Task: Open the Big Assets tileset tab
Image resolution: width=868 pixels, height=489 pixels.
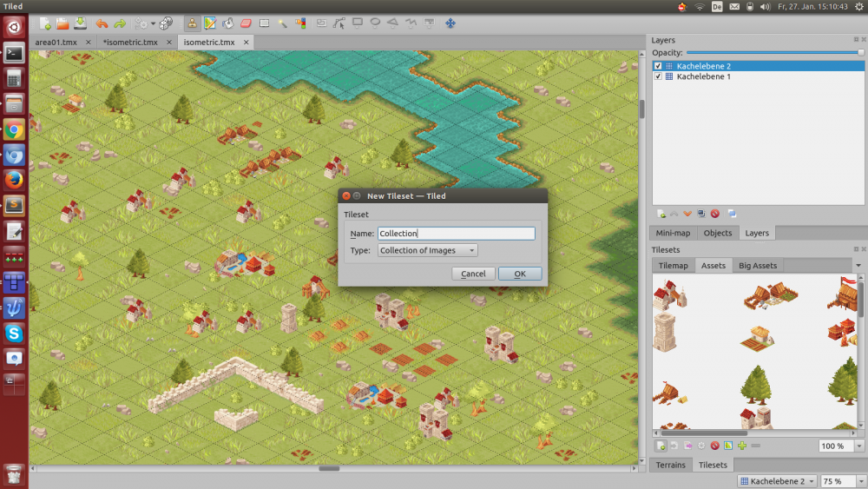Action: point(758,265)
